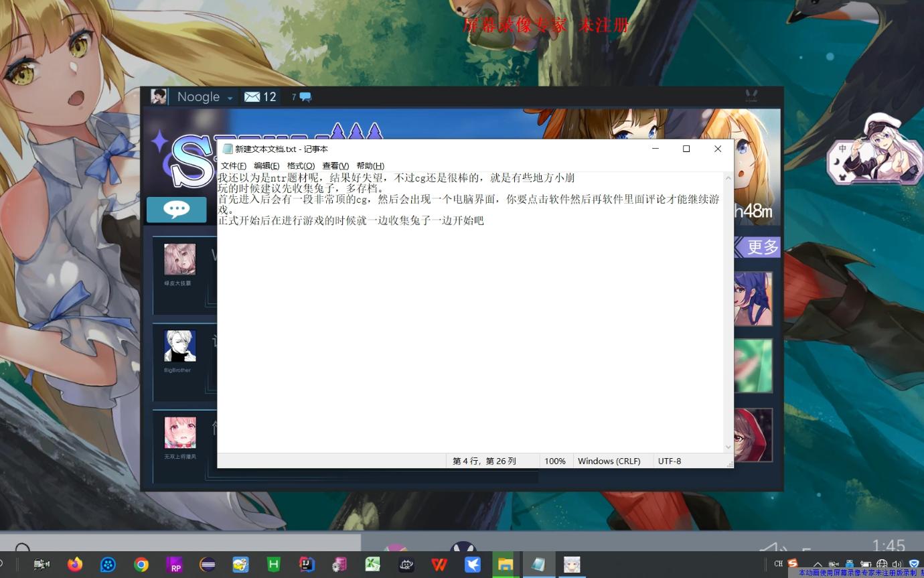Click the network globe tray icon
The image size is (924, 578).
coord(882,564)
